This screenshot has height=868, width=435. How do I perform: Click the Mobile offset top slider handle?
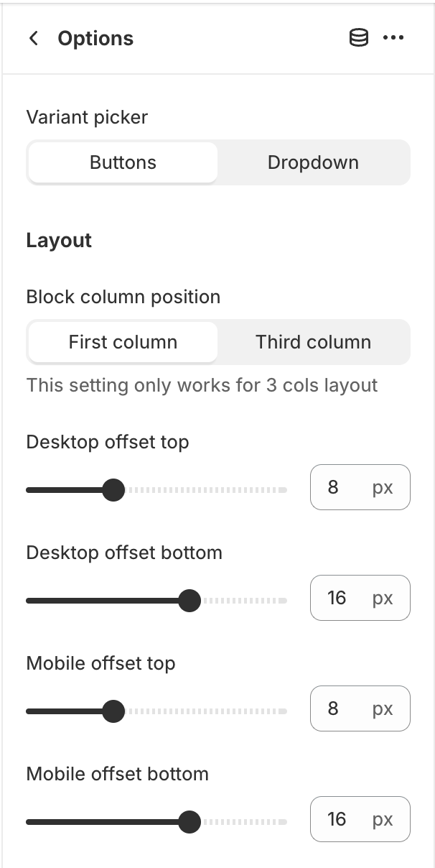tap(113, 712)
